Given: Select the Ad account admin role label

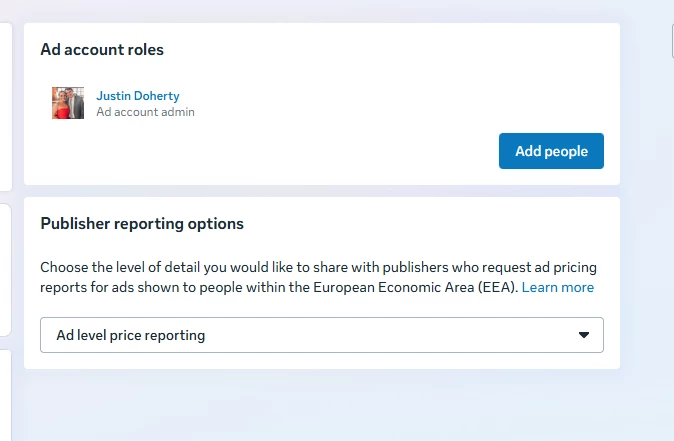Looking at the screenshot, I should (145, 112).
